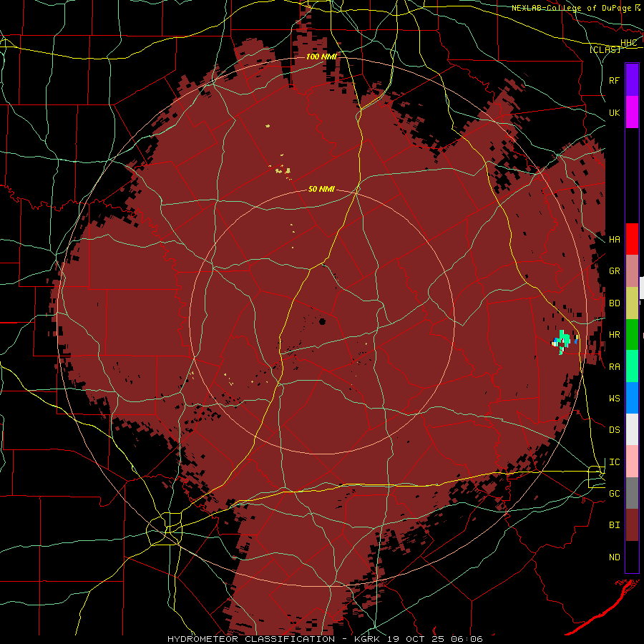Click the HHC product code label
This screenshot has height=644, width=644.
tap(629, 43)
